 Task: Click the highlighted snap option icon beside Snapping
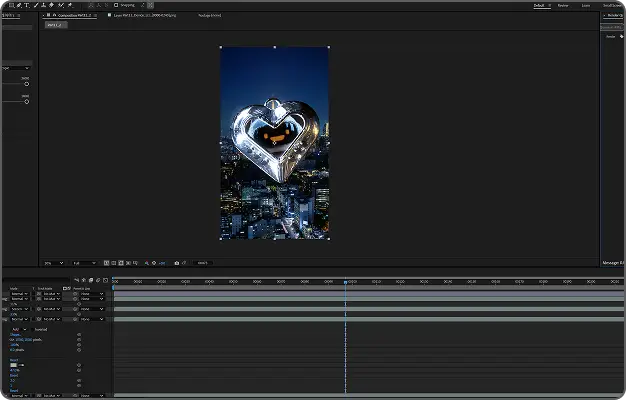click(x=150, y=5)
